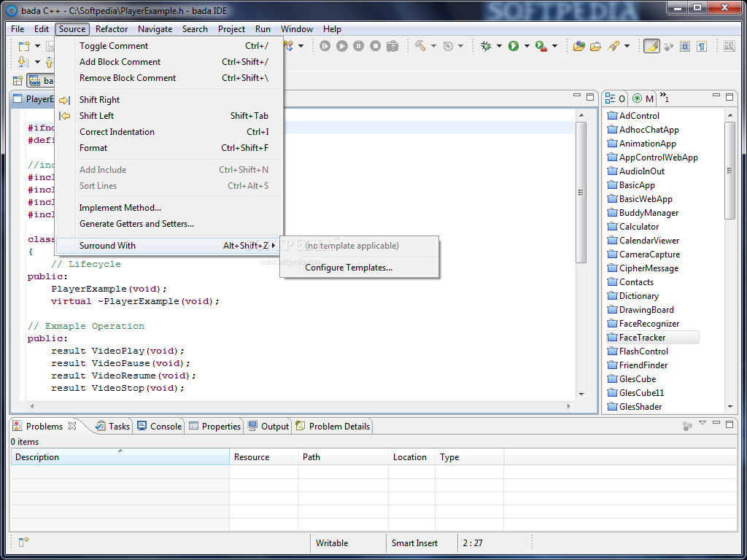Viewport: 747px width, 560px height.
Task: Click the Debug bug icon
Action: tap(486, 46)
